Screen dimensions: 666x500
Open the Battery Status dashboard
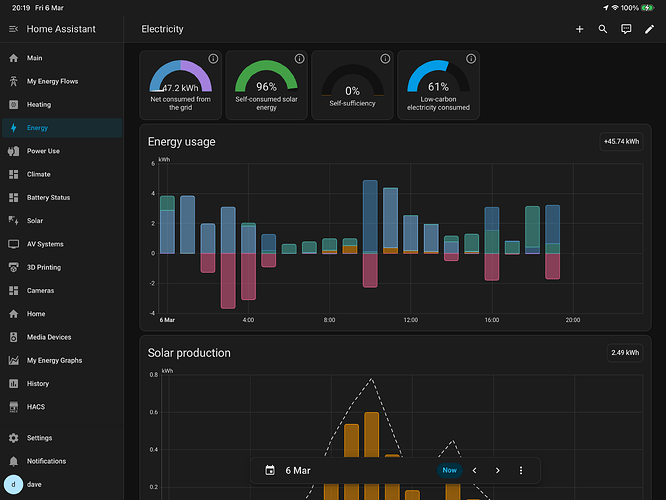click(x=62, y=198)
